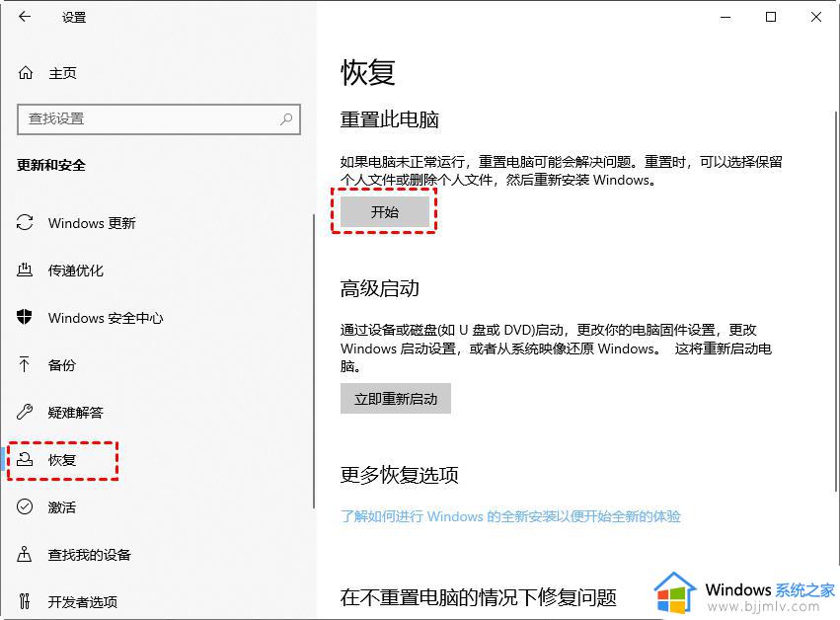Viewport: 840px width, 620px height.
Task: Select the 查找我的设备 person icon
Action: (25, 554)
